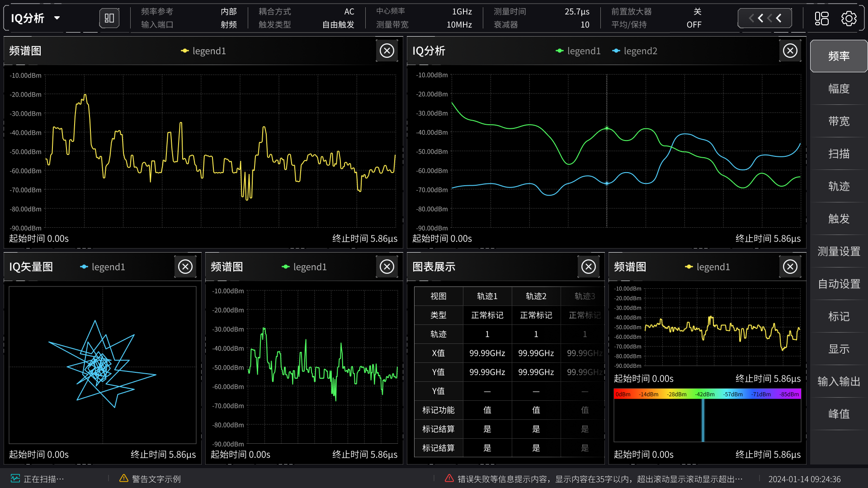The width and height of the screenshot is (868, 488).
Task: Click the color scale bar in the spectrogram panel
Action: click(707, 394)
